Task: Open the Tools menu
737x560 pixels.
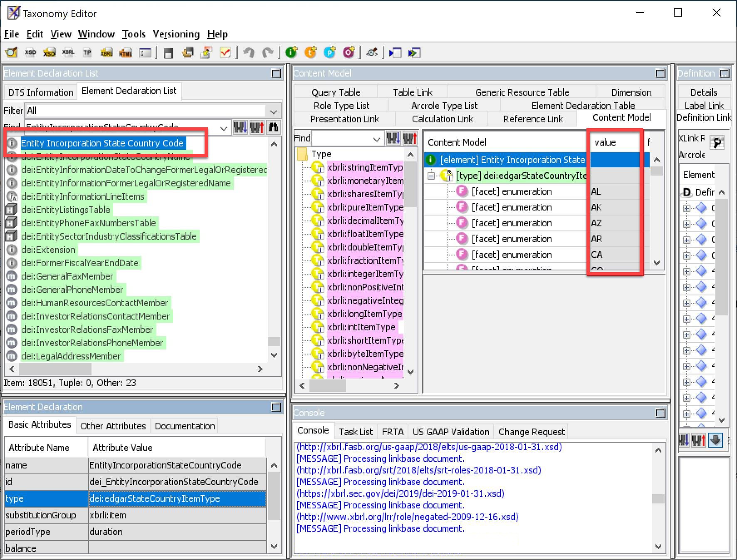Action: coord(134,34)
